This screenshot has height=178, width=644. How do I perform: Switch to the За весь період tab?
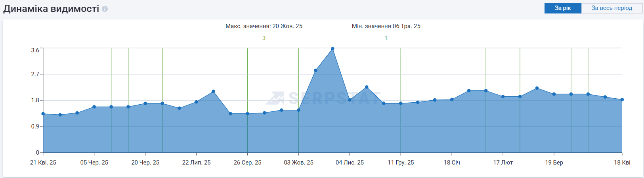612,8
